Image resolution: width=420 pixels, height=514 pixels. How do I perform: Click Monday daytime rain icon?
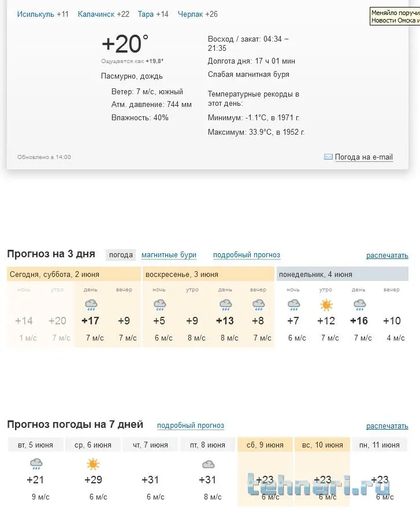tap(359, 305)
